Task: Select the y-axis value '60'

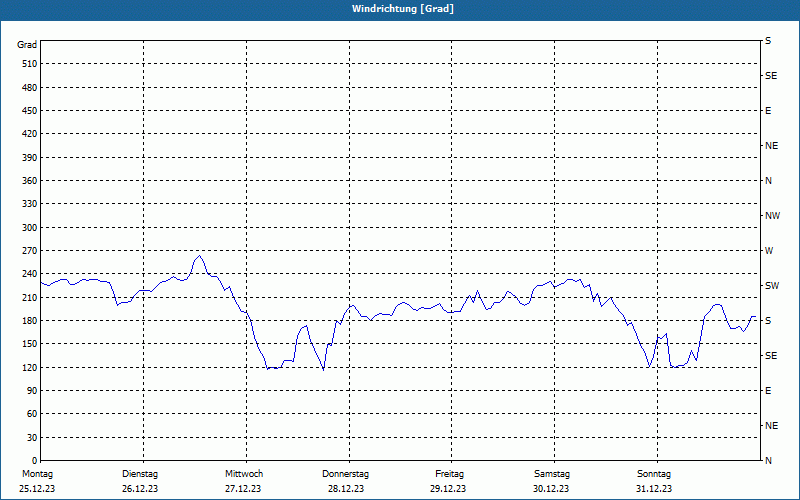Action: pyautogui.click(x=32, y=414)
